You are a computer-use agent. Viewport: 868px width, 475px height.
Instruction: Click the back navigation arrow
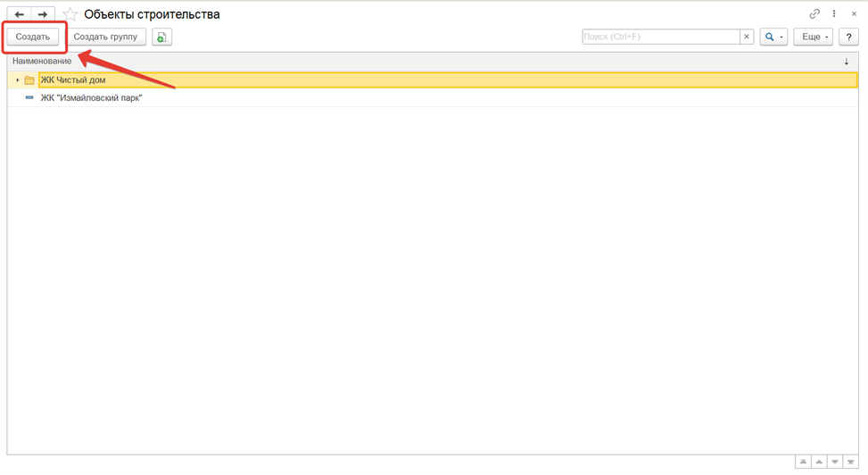[x=20, y=14]
